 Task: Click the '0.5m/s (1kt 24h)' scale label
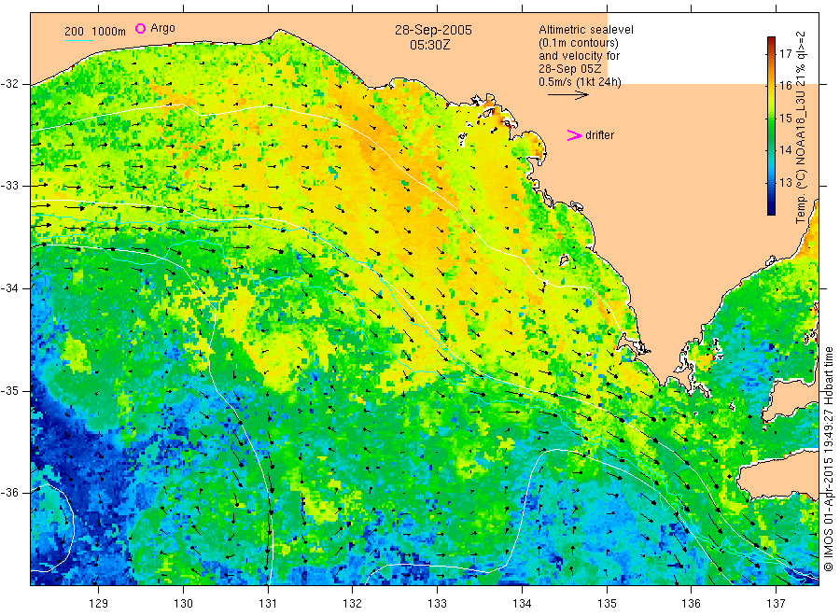(581, 82)
